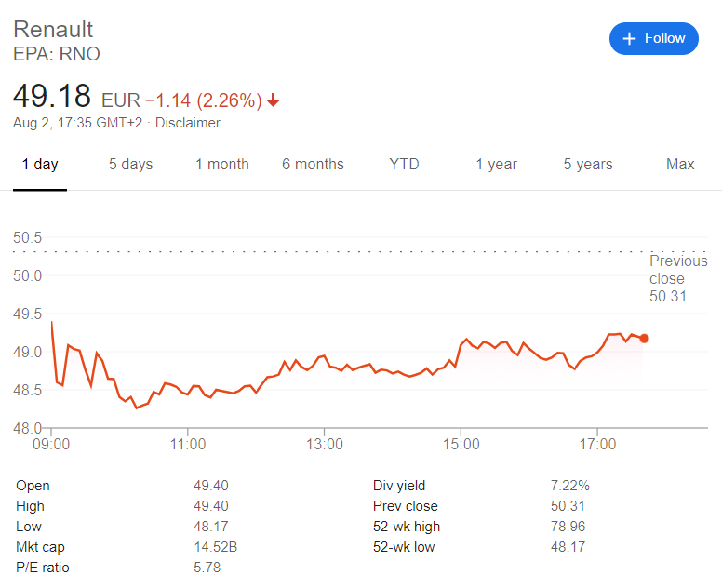
Task: Select the YTD tab
Action: click(404, 165)
